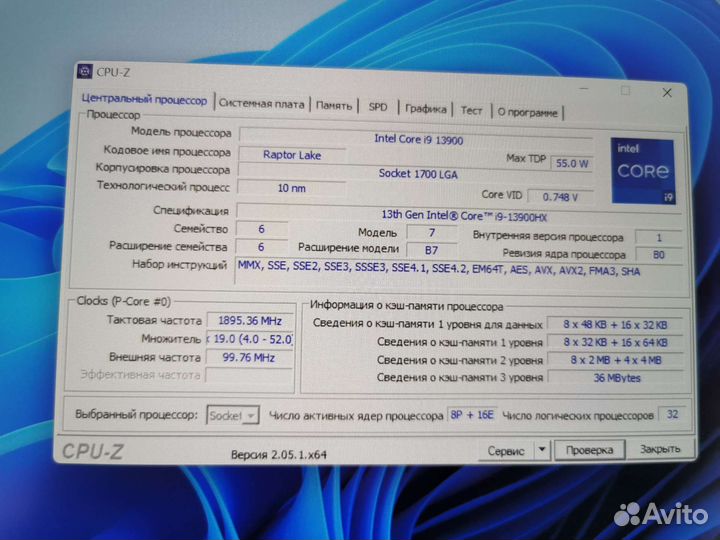
Task: Select the Тест tab
Action: point(472,111)
